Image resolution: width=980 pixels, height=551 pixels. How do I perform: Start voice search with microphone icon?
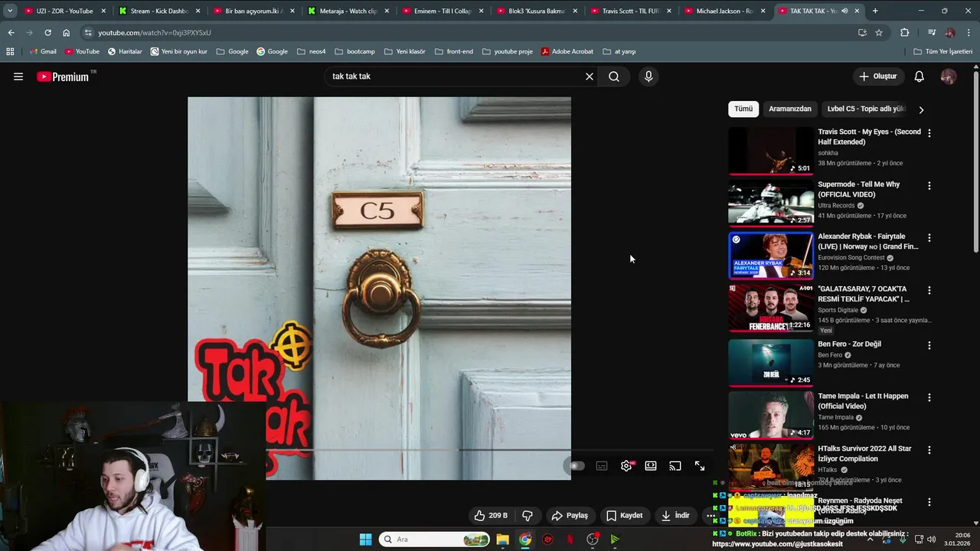648,77
